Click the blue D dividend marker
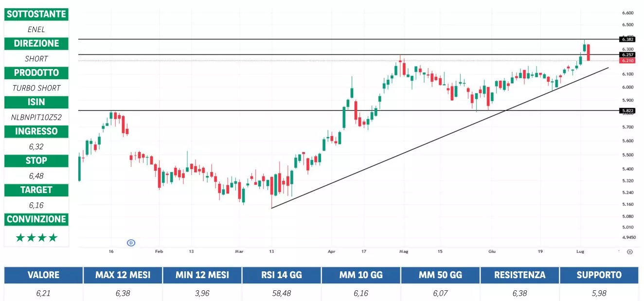 click(x=130, y=242)
